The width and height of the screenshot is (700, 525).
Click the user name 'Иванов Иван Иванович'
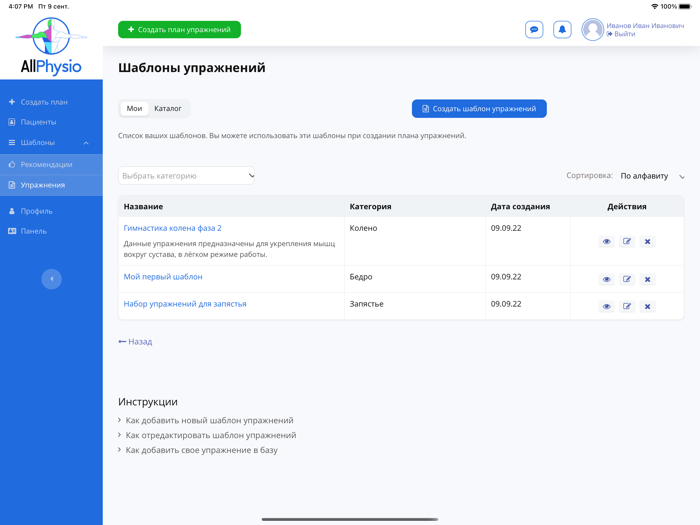(x=645, y=25)
